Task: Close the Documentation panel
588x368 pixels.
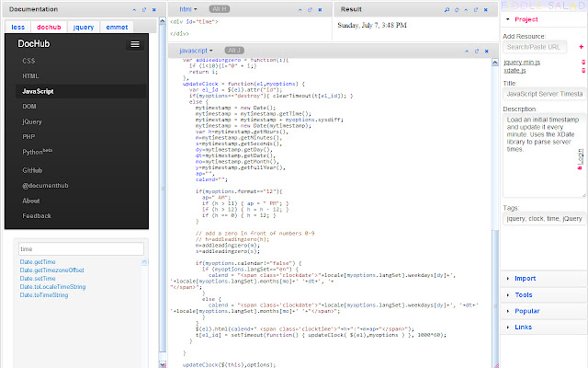Action: coord(153,10)
